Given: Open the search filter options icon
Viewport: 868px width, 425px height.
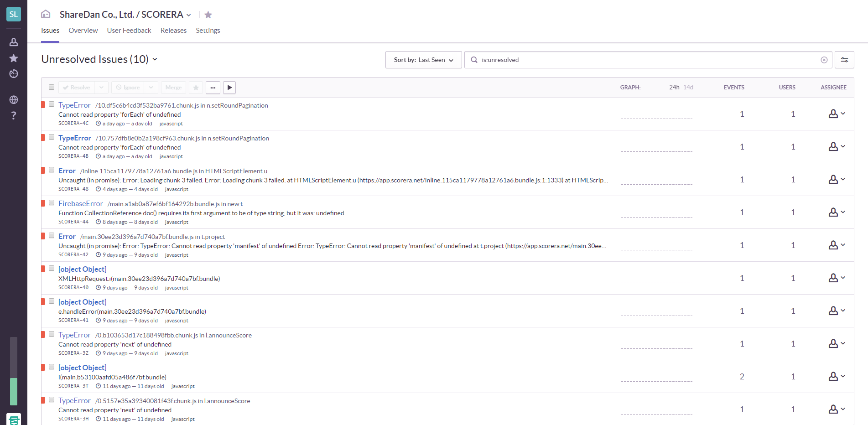Looking at the screenshot, I should point(844,60).
